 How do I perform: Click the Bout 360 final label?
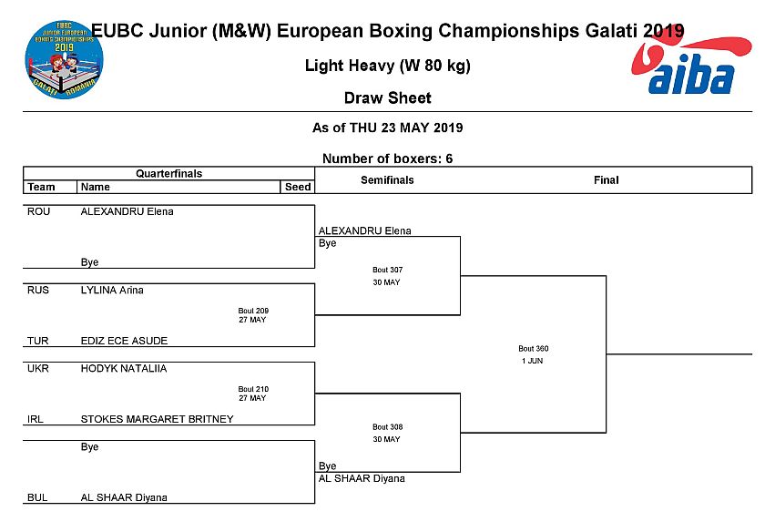coord(534,349)
